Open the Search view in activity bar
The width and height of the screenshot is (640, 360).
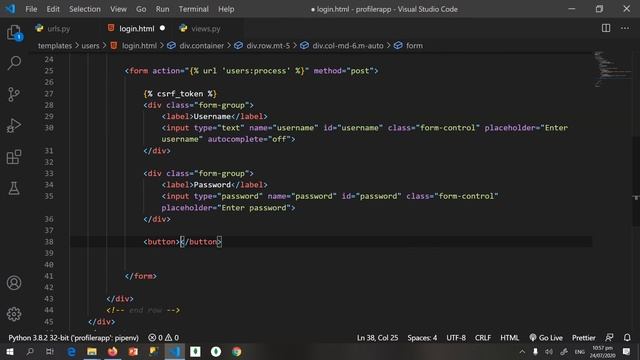(x=14, y=63)
